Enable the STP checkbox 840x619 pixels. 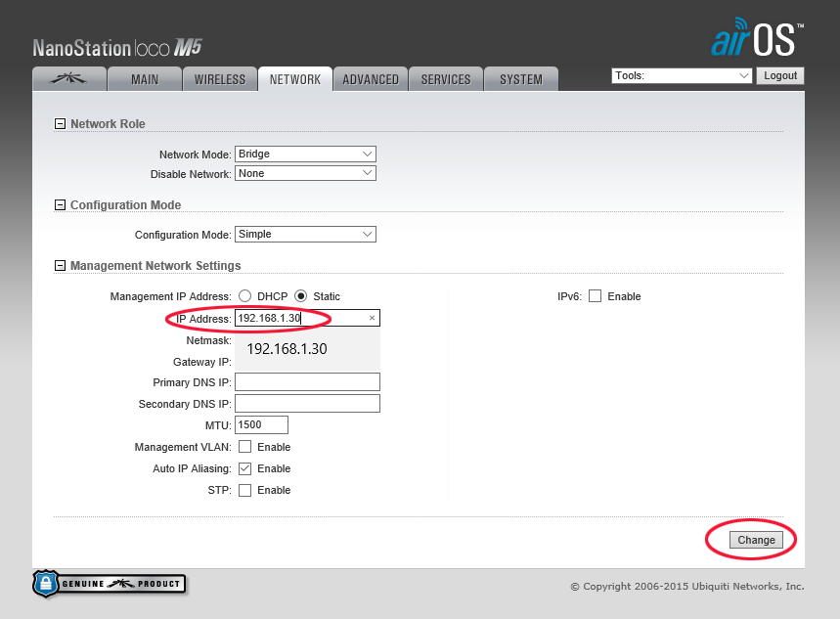(x=245, y=490)
